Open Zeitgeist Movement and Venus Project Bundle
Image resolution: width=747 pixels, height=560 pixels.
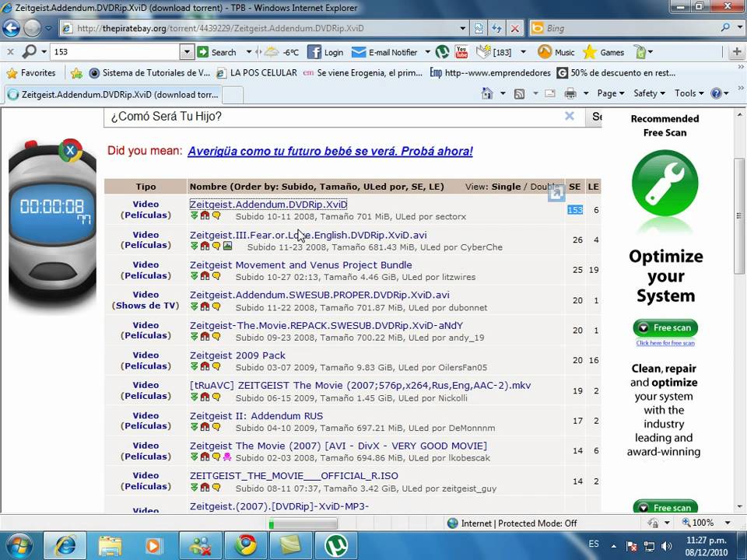pyautogui.click(x=300, y=264)
